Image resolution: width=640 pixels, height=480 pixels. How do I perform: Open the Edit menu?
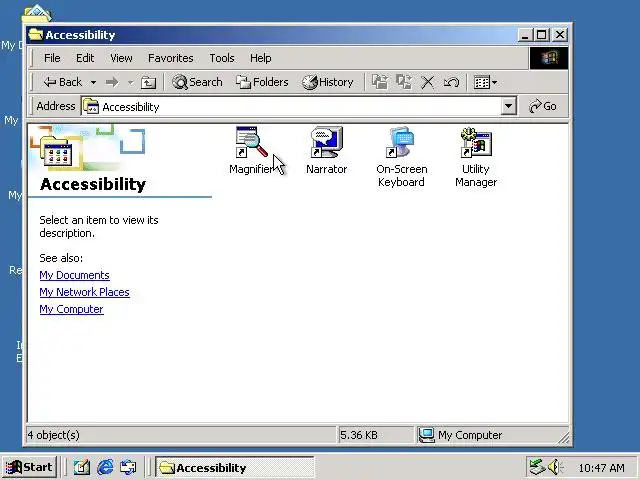coord(85,58)
